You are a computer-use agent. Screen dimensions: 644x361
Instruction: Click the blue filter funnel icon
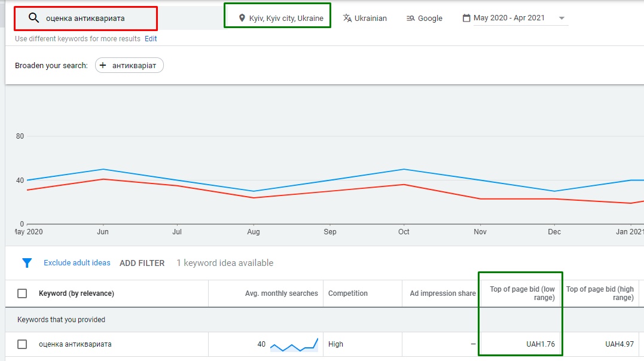(27, 263)
